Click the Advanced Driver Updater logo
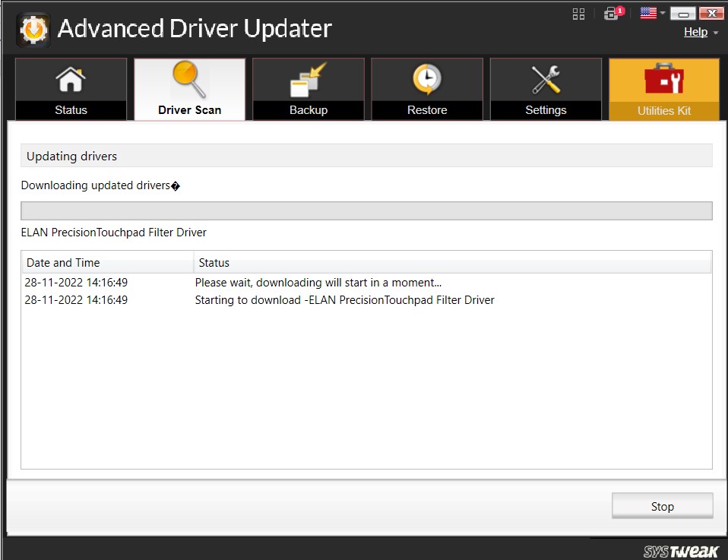Screen dimensions: 728x560 coord(32,29)
